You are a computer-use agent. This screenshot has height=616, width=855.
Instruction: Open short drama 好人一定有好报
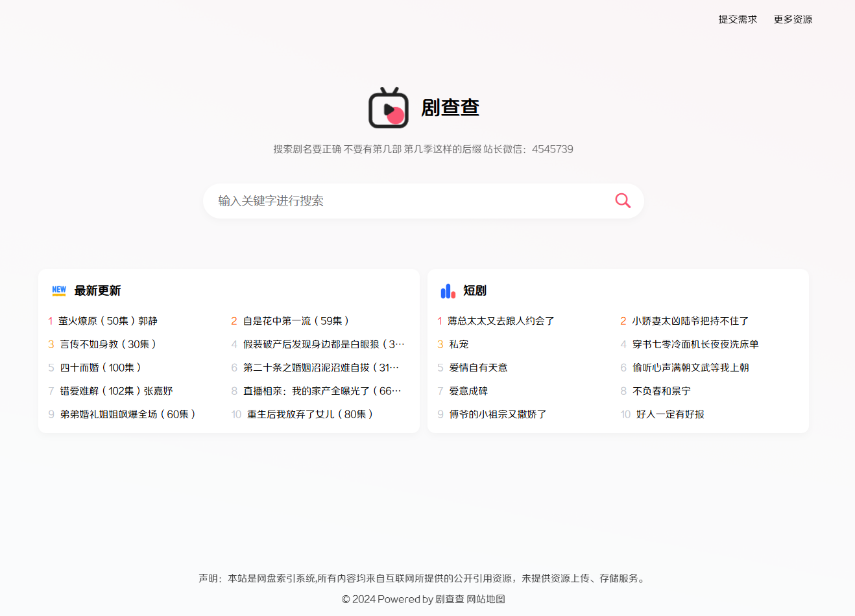pos(670,414)
